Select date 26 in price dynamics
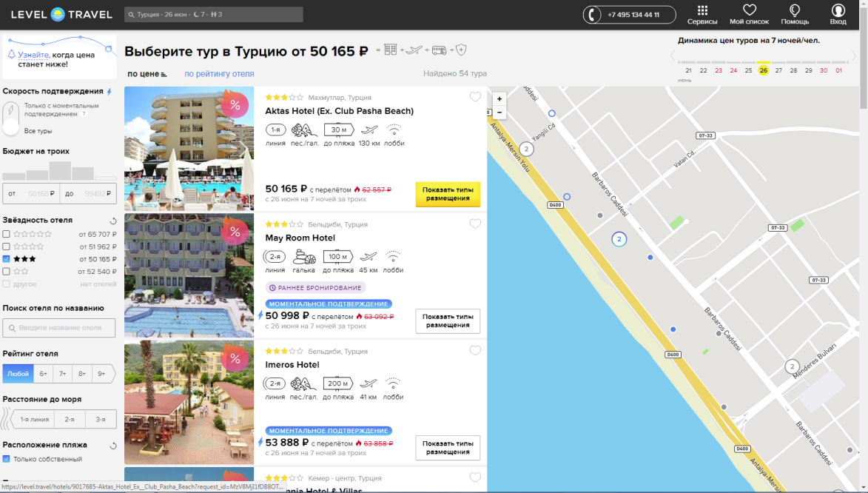This screenshot has width=868, height=493. click(x=764, y=70)
